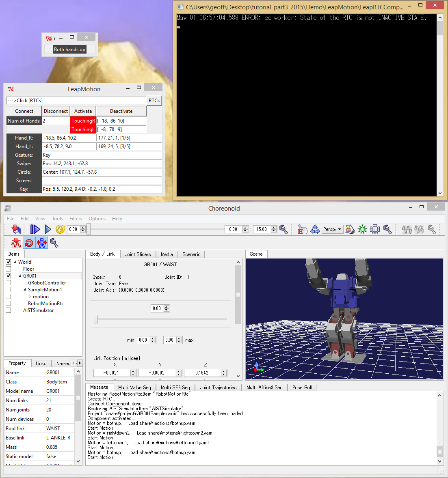Viewport: 448px width, 478px height.
Task: Switch to the Scenario tab
Action: click(191, 254)
